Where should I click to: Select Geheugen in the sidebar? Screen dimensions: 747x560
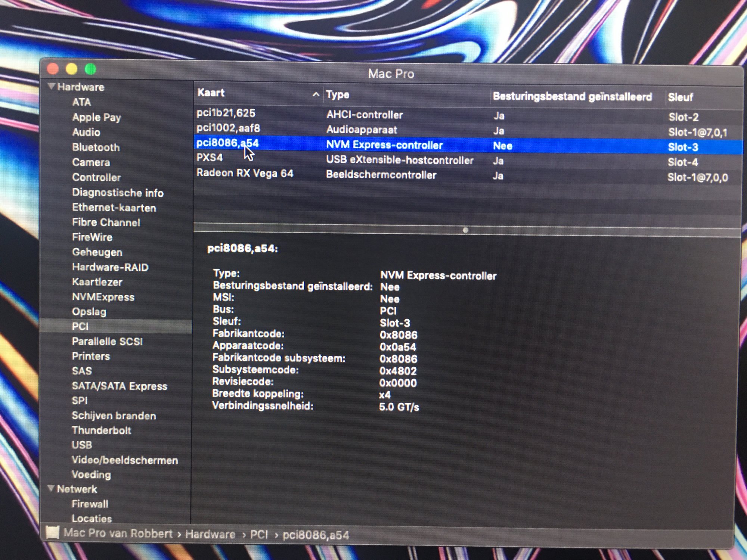(97, 252)
